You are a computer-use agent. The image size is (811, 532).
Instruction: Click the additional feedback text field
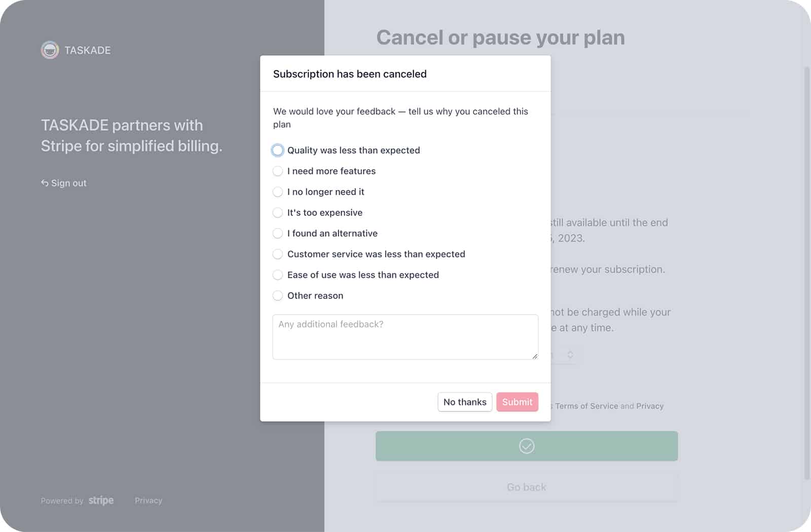[x=404, y=336]
